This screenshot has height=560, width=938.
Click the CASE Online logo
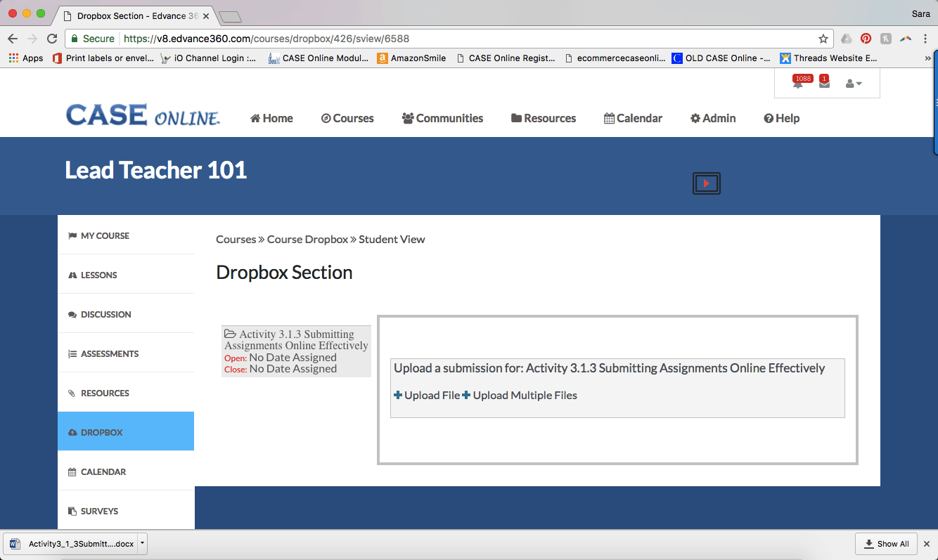click(x=143, y=116)
